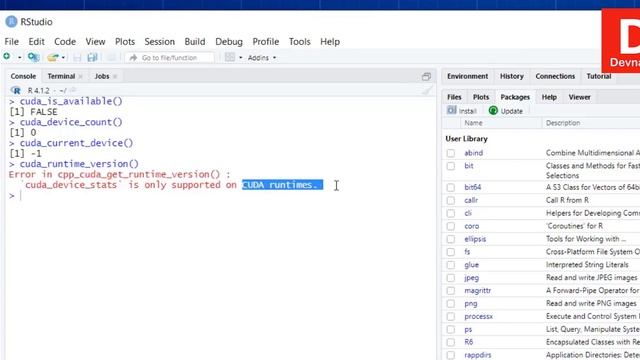Open the View menu
This screenshot has width=640, height=360.
pyautogui.click(x=96, y=42)
